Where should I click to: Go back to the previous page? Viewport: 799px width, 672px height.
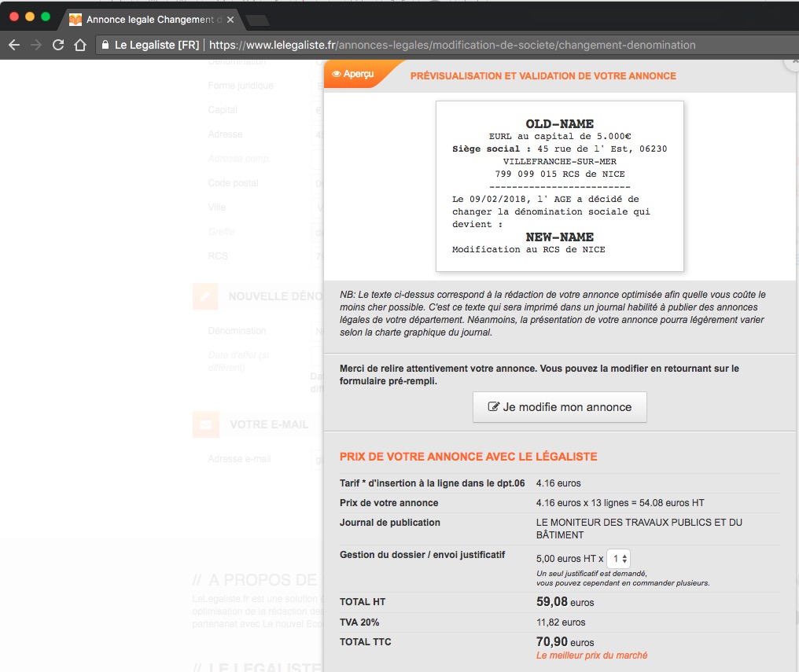tap(14, 45)
